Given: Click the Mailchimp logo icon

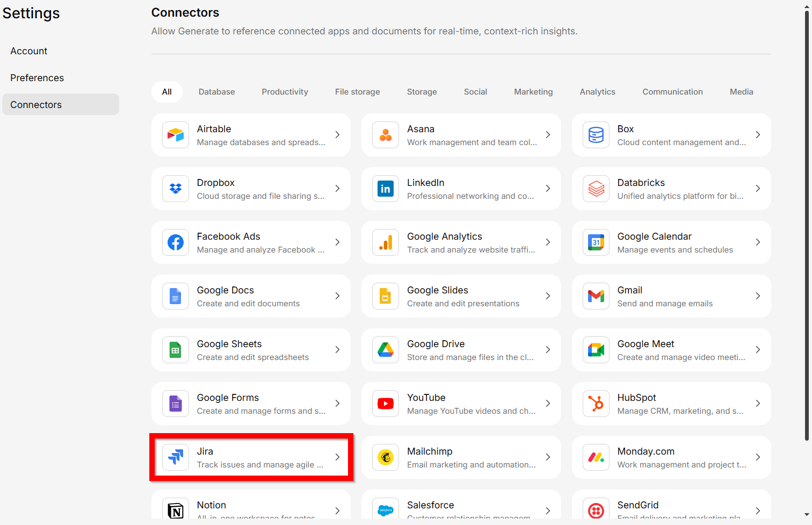Looking at the screenshot, I should (386, 457).
